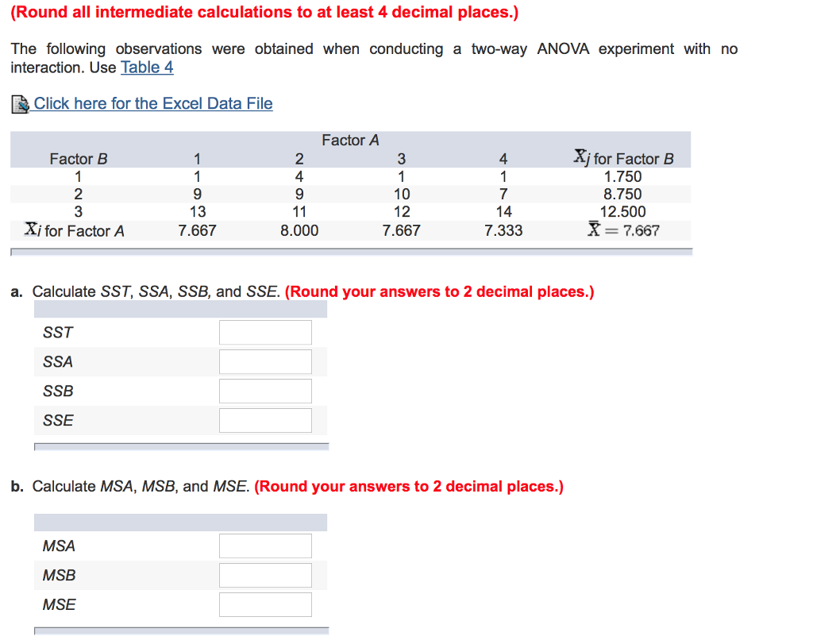Screen dimensions: 813x644
Task: Click the SSA answer input box
Action: tap(265, 361)
